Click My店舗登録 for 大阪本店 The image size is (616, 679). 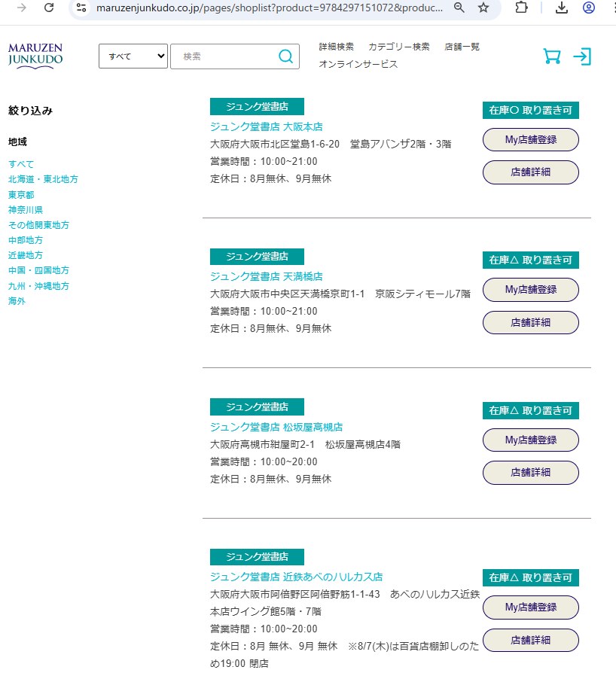point(531,140)
